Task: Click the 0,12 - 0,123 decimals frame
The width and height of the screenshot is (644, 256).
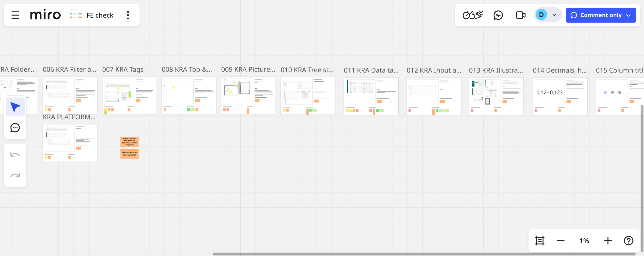Action: [560, 96]
